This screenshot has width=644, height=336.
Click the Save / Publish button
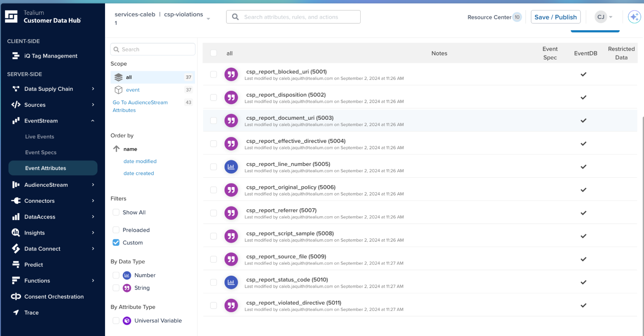point(555,17)
